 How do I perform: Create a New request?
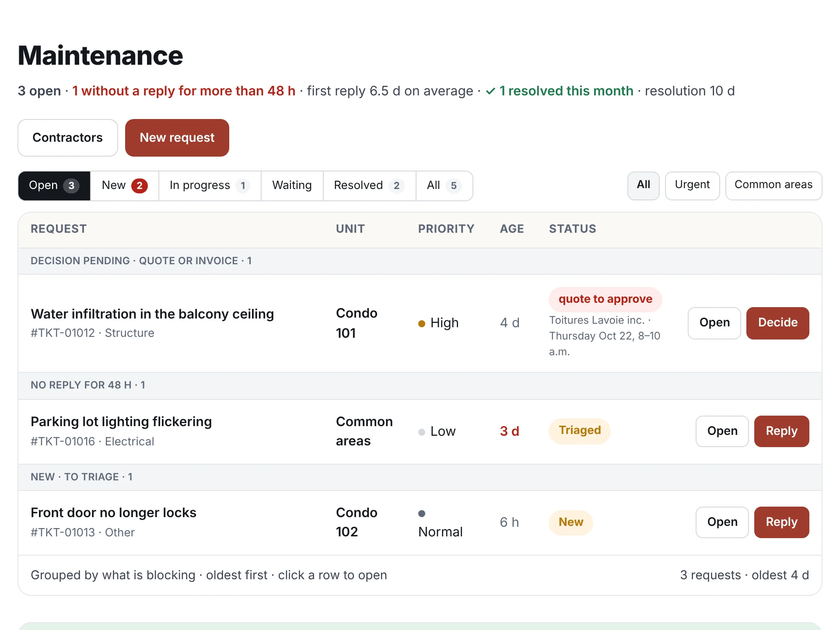point(177,138)
